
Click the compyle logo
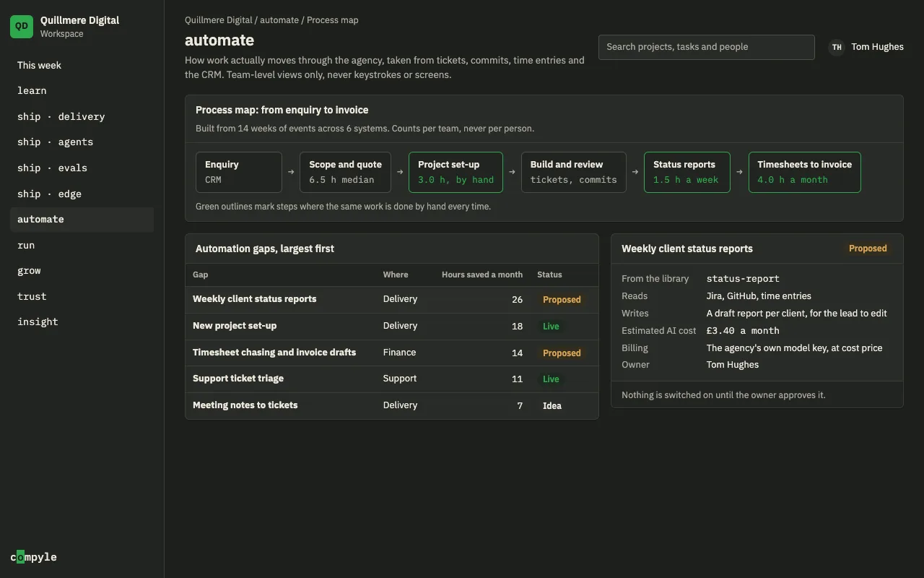pos(33,557)
